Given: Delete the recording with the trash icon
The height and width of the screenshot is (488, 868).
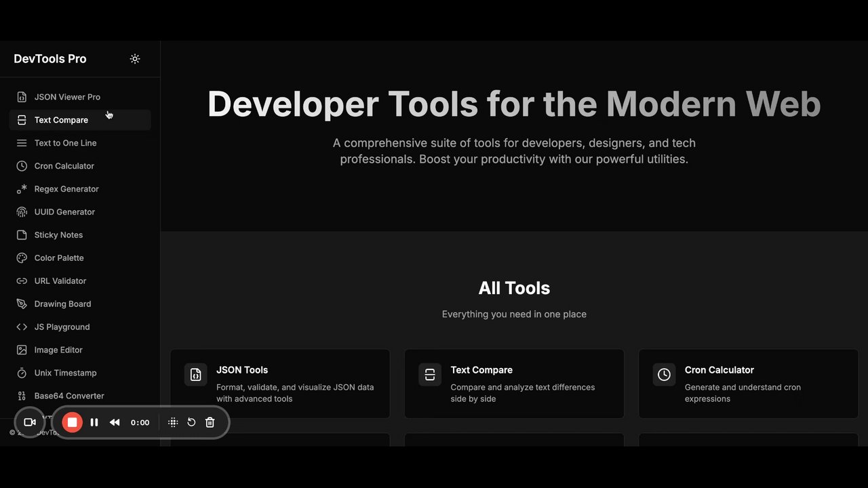Looking at the screenshot, I should pyautogui.click(x=210, y=422).
